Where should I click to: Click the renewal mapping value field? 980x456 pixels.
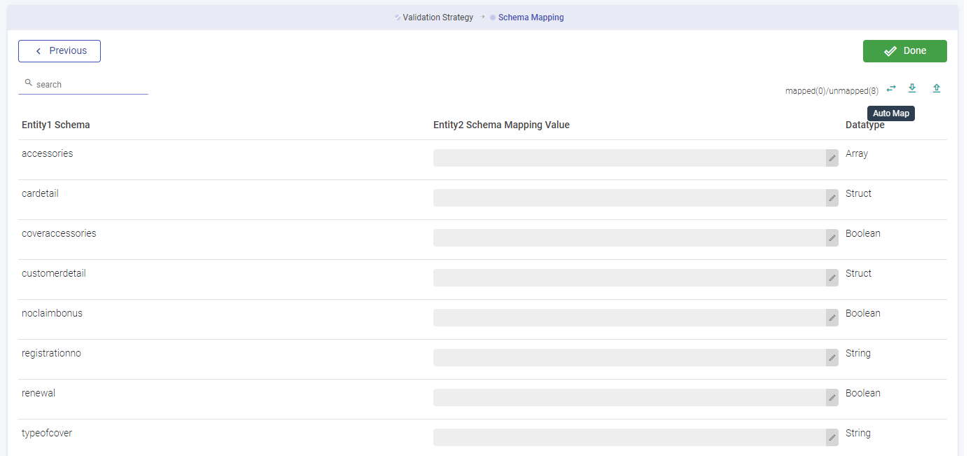click(629, 398)
